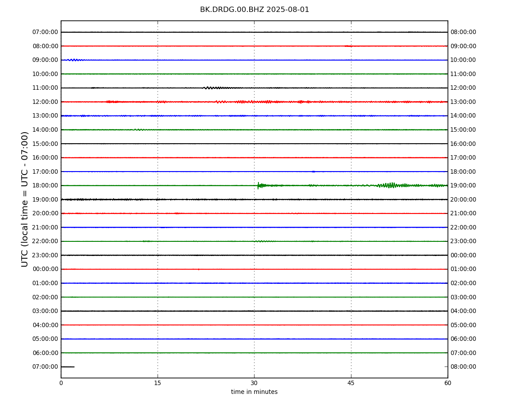Click the y-axis label UTC local time
Screen dimensions: 509x420
pyautogui.click(x=25, y=199)
